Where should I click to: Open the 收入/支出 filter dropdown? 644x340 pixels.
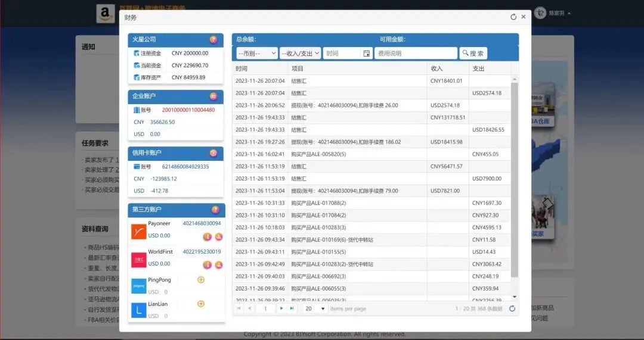pos(301,54)
